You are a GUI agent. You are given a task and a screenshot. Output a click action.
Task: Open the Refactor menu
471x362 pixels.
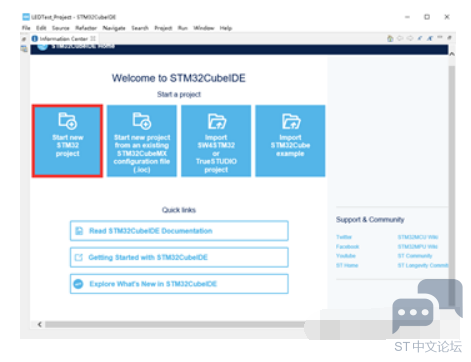pos(86,28)
